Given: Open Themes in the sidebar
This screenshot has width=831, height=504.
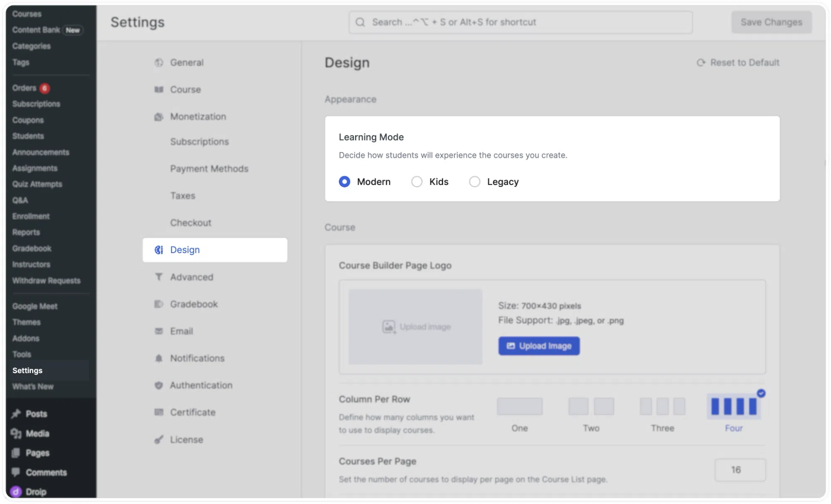Looking at the screenshot, I should point(26,322).
